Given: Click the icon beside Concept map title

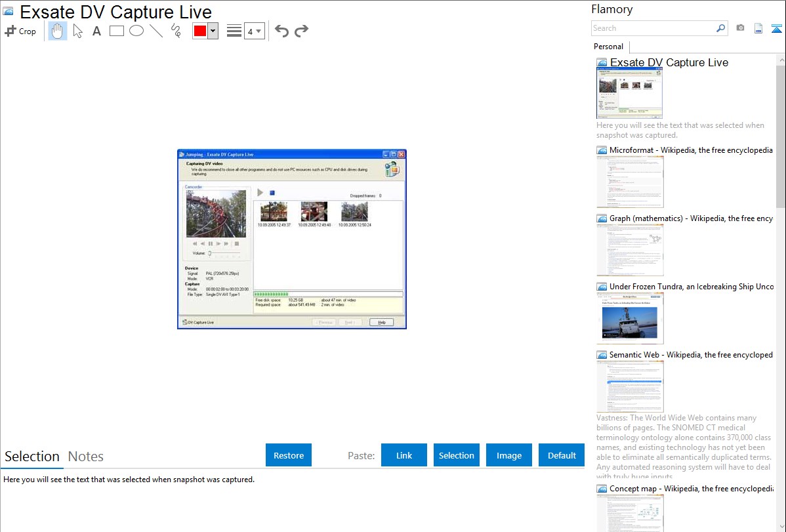Looking at the screenshot, I should (602, 489).
